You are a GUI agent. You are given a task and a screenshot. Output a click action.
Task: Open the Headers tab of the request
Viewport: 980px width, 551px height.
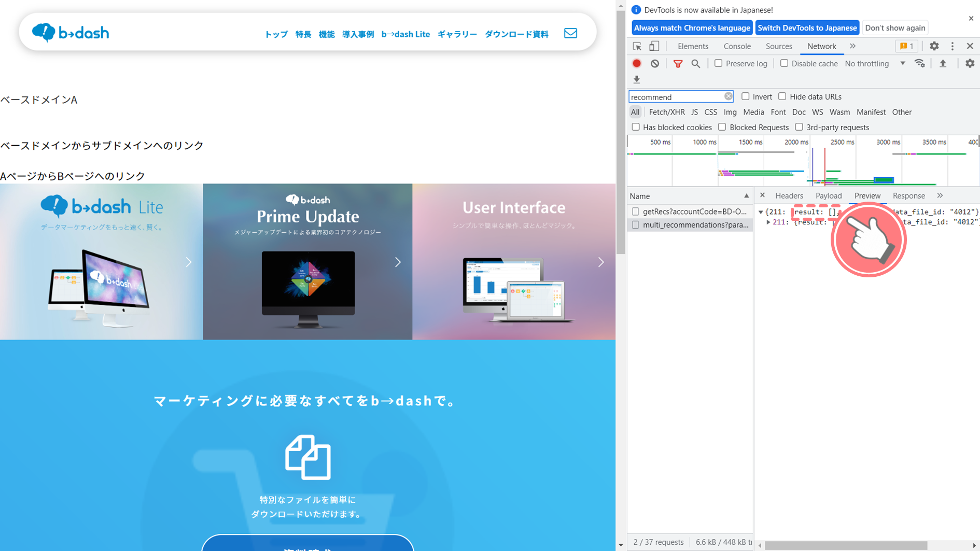pos(789,195)
